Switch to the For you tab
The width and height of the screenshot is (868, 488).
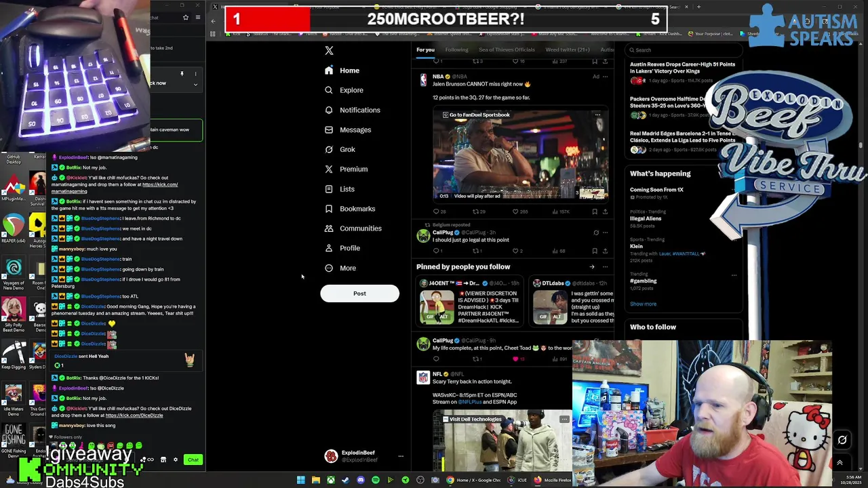tap(425, 49)
